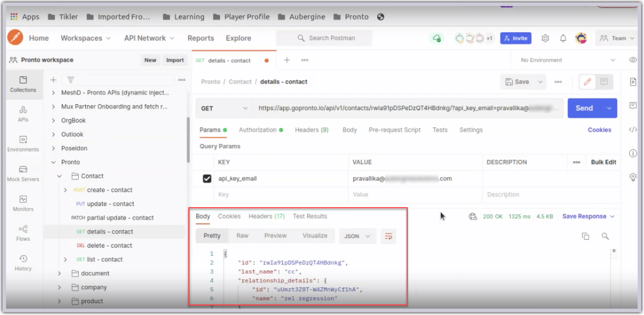Open the API Network menu
The width and height of the screenshot is (644, 315).
[x=149, y=38]
